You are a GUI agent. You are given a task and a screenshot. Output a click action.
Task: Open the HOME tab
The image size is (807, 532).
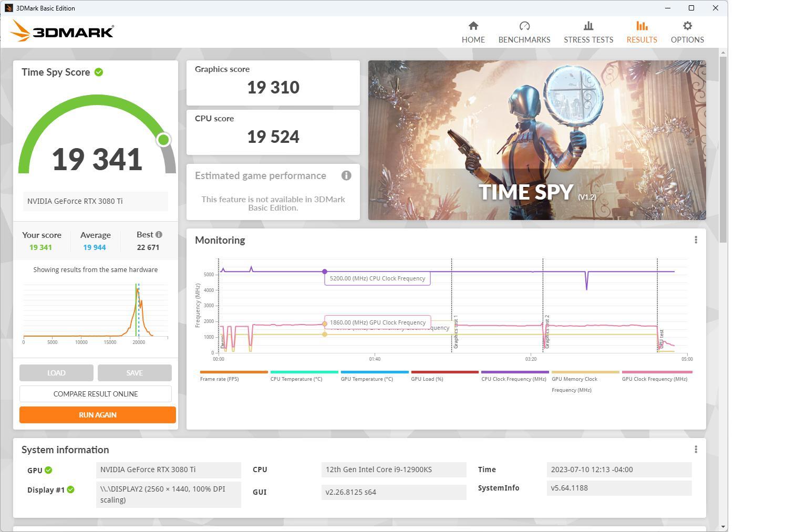click(473, 32)
